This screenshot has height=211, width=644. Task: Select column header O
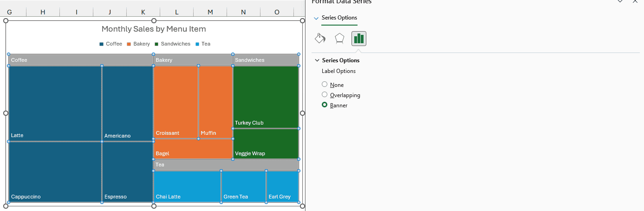277,12
